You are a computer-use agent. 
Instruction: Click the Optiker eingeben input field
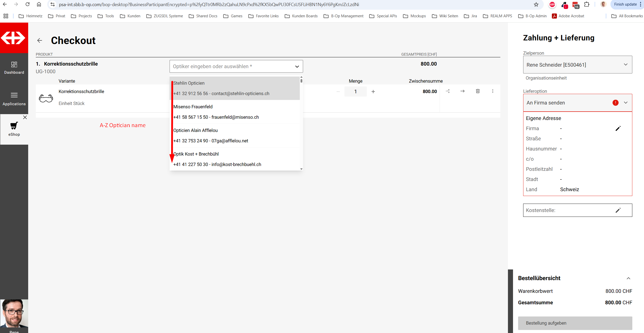(231, 66)
